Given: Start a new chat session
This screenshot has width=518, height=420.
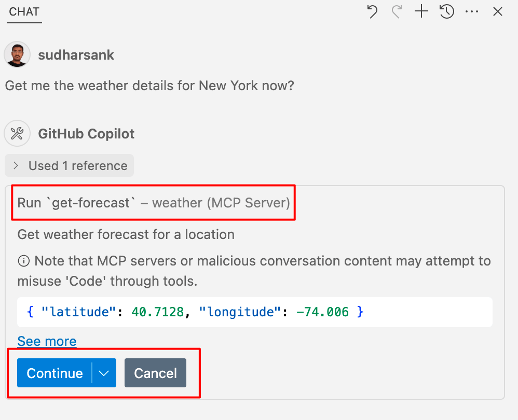Looking at the screenshot, I should click(x=421, y=11).
